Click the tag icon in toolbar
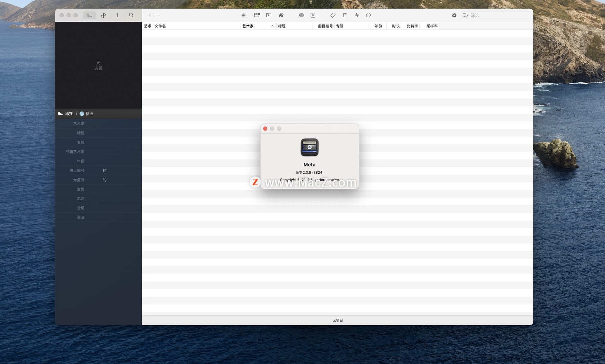 click(333, 15)
